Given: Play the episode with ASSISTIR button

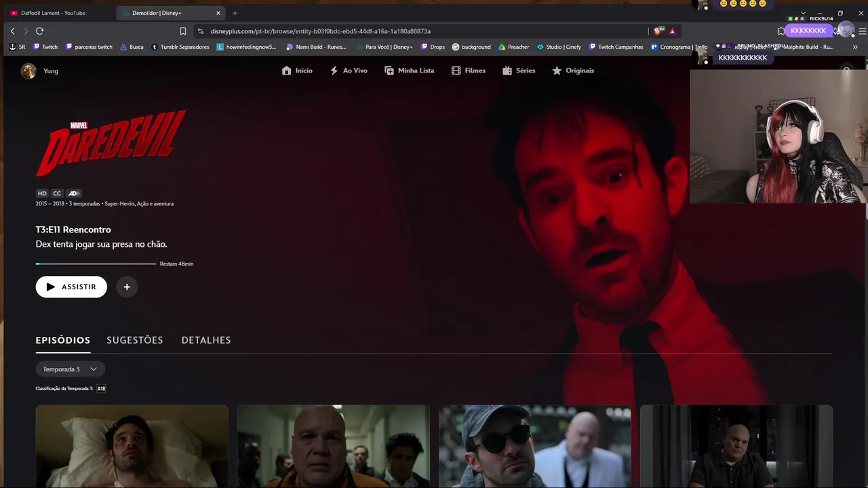Looking at the screenshot, I should pos(71,287).
